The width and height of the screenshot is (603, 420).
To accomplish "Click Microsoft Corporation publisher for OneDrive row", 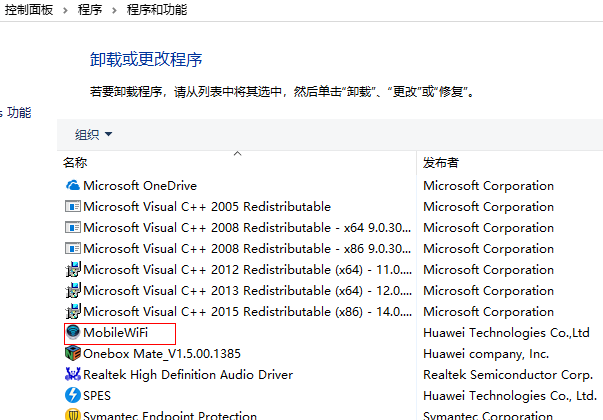I will 488,186.
